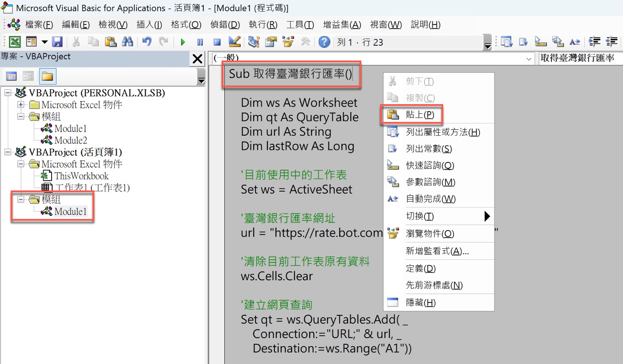This screenshot has width=623, height=364.
Task: Open the 檢視(V) menu
Action: pyautogui.click(x=113, y=24)
